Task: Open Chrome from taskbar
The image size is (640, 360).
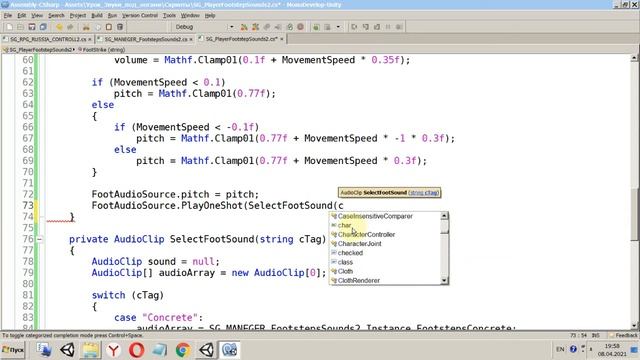Action: click(183, 350)
